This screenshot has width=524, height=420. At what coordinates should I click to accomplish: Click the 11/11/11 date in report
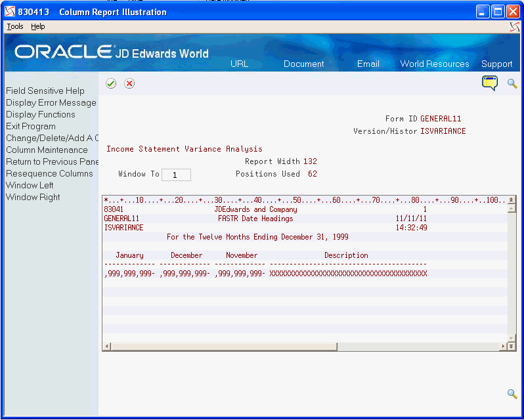tap(411, 219)
